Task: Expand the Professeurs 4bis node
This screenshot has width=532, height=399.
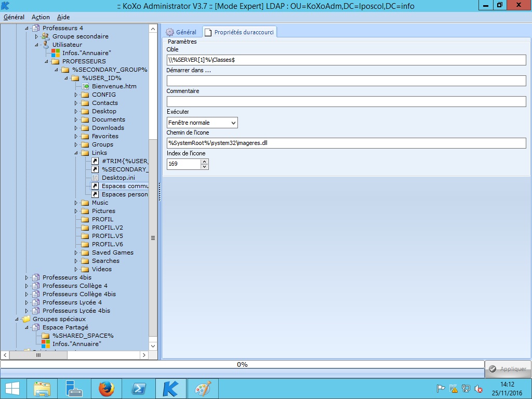Action: (26, 277)
